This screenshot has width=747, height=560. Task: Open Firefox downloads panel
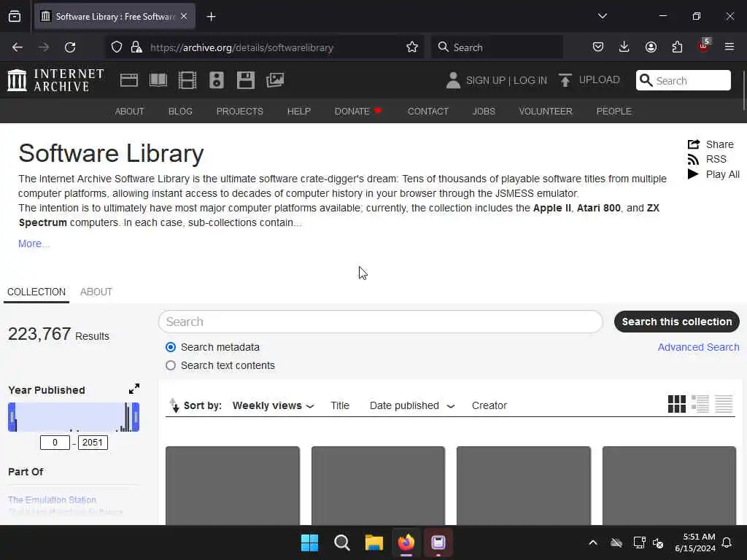tap(624, 47)
